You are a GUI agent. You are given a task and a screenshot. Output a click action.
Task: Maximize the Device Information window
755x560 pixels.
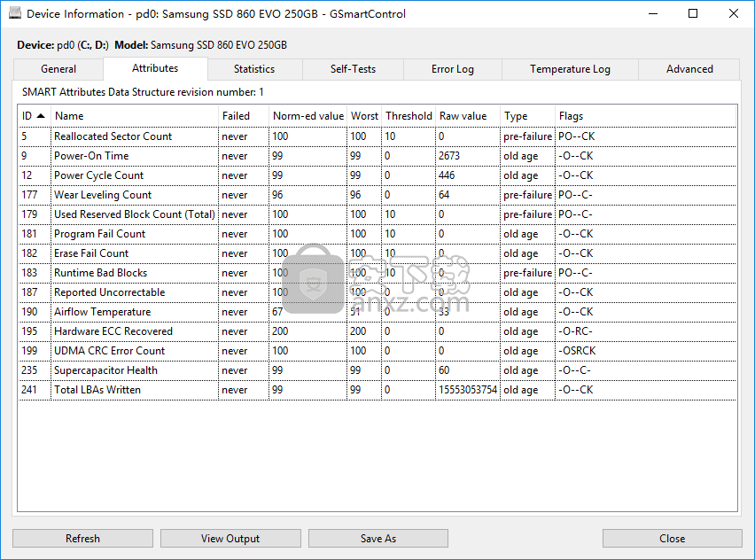(693, 13)
